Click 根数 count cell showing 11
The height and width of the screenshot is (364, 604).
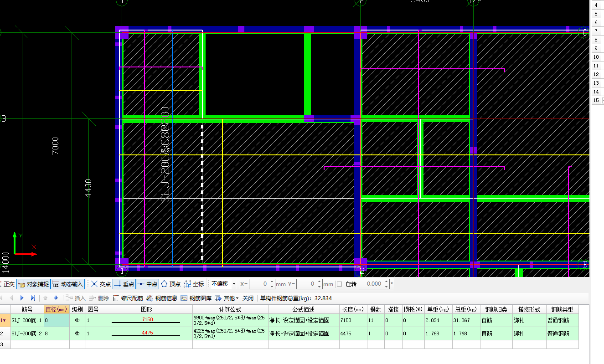(376, 320)
